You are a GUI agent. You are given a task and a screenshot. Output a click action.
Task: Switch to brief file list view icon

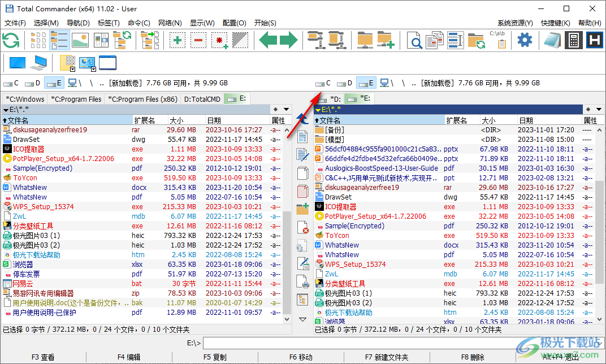pyautogui.click(x=38, y=40)
